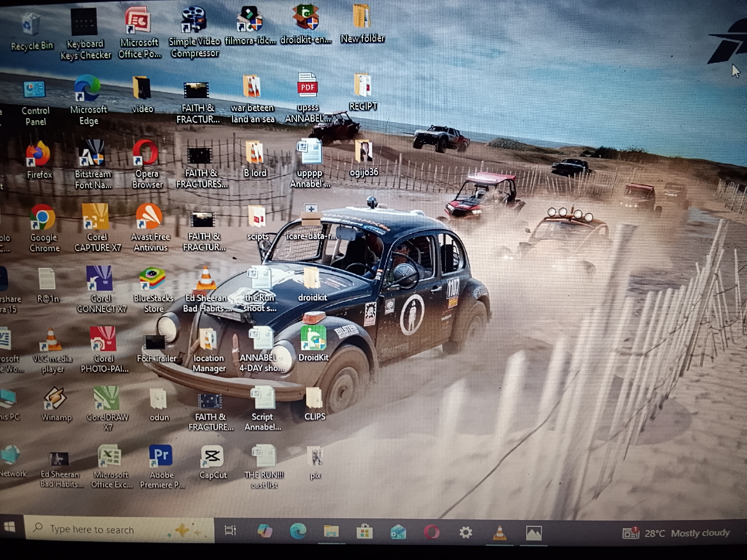Screen dimensions: 747x560
Task: Open Microsoft Store on taskbar
Action: (364, 532)
